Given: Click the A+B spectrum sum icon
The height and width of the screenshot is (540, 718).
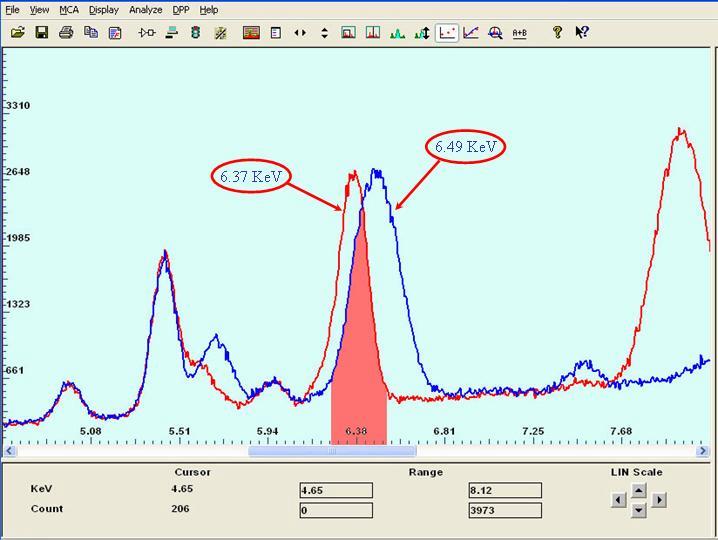Looking at the screenshot, I should pos(519,33).
